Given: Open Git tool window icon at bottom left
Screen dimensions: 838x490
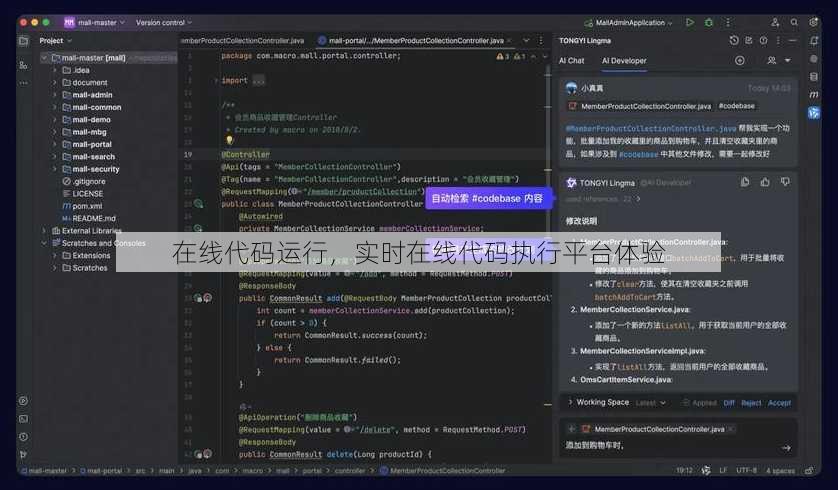Looking at the screenshot, I should pos(24,454).
